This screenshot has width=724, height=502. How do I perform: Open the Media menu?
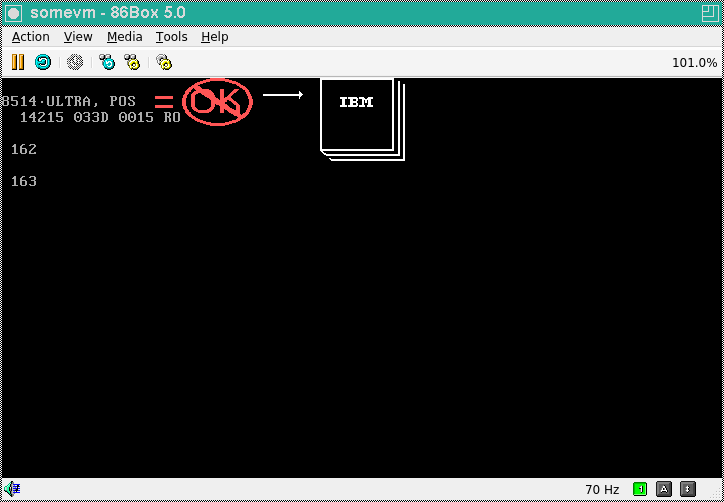(124, 36)
